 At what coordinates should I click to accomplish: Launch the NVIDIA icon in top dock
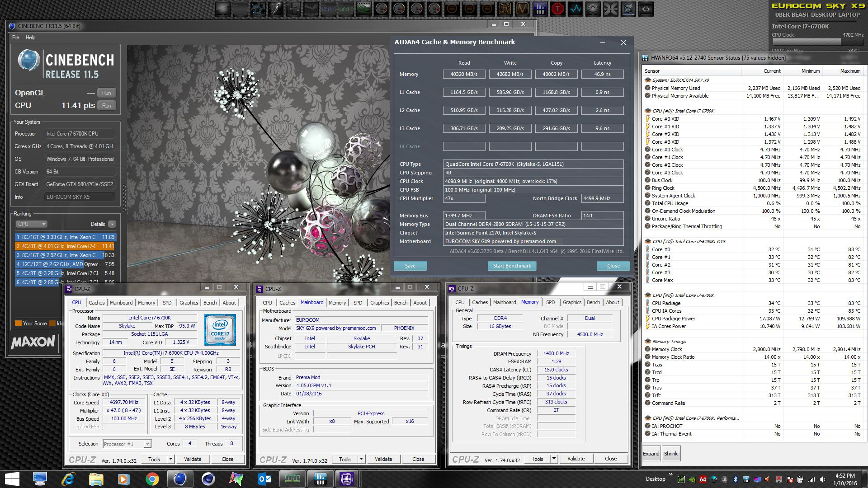click(364, 9)
